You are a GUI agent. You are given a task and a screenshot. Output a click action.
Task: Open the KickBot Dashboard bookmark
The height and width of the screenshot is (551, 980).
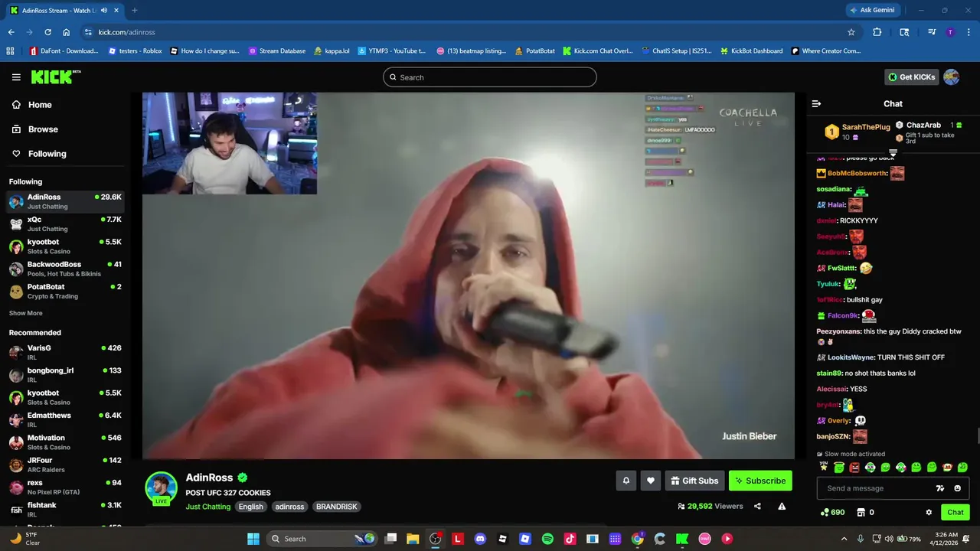pyautogui.click(x=752, y=51)
